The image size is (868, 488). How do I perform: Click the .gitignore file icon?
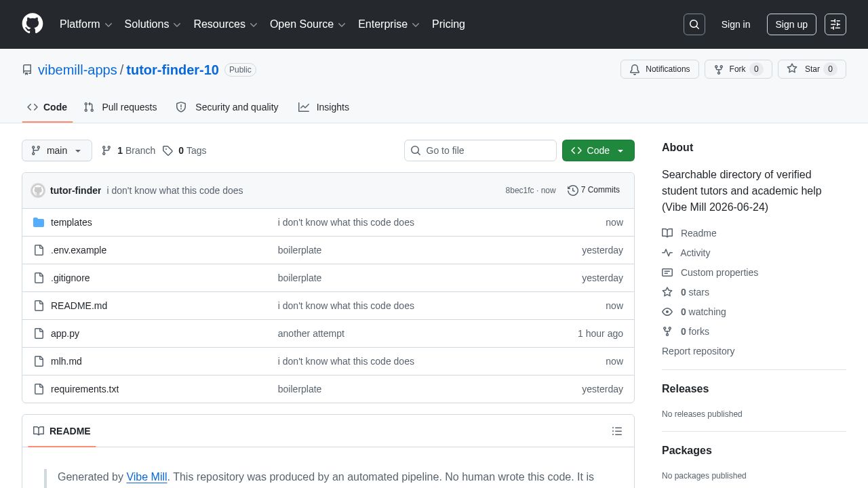click(39, 278)
